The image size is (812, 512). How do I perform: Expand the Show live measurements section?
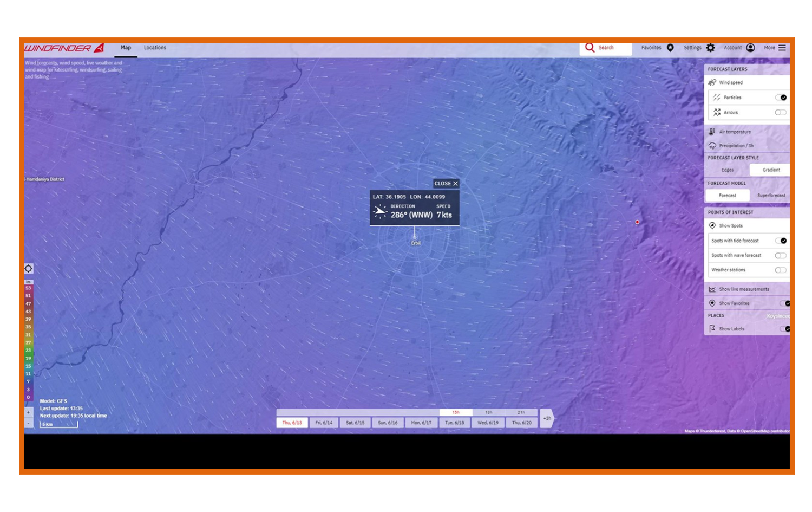pyautogui.click(x=743, y=289)
